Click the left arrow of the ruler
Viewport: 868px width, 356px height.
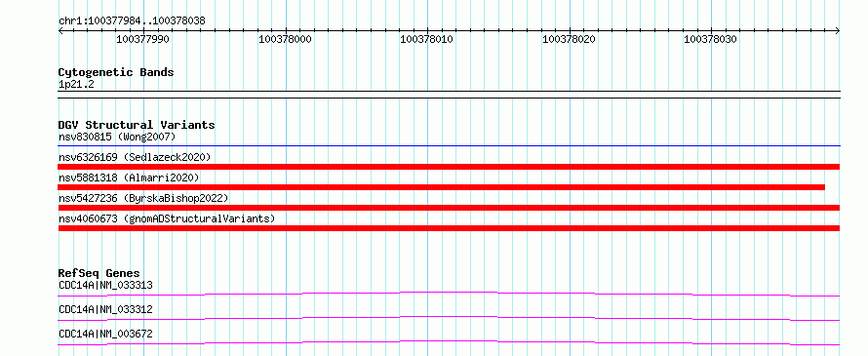pyautogui.click(x=61, y=30)
